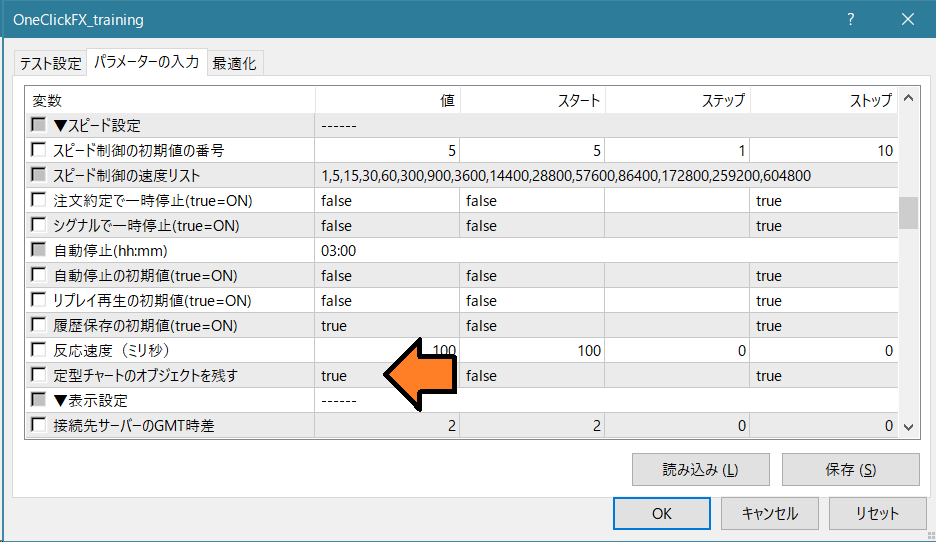Confirm with the OK button
This screenshot has height=542, width=936.
(x=661, y=513)
